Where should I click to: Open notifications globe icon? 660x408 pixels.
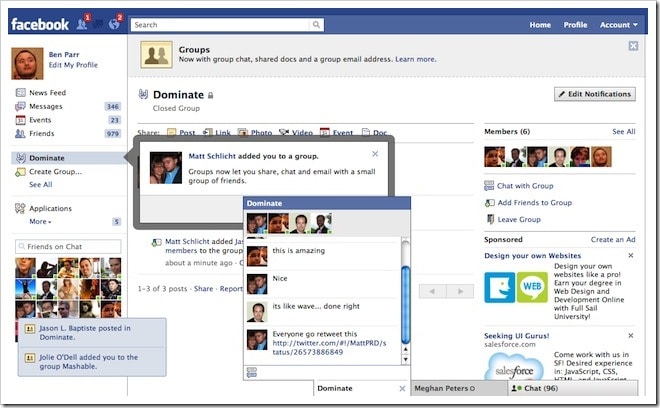tap(114, 24)
